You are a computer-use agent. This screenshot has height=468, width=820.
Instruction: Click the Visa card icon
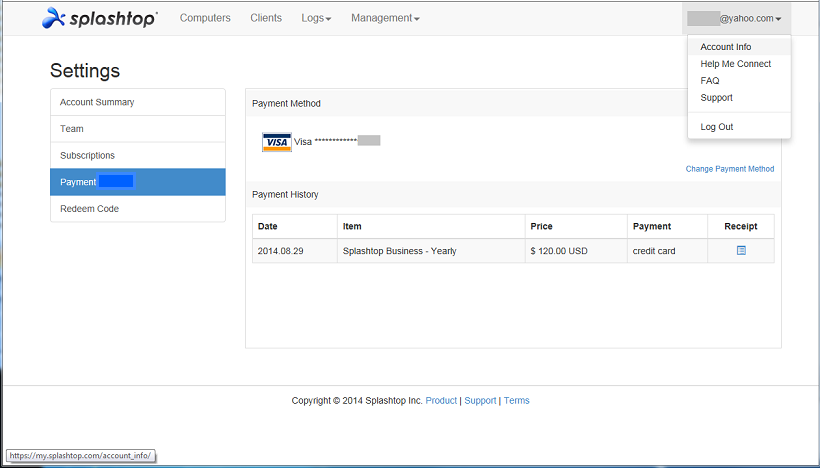277,142
